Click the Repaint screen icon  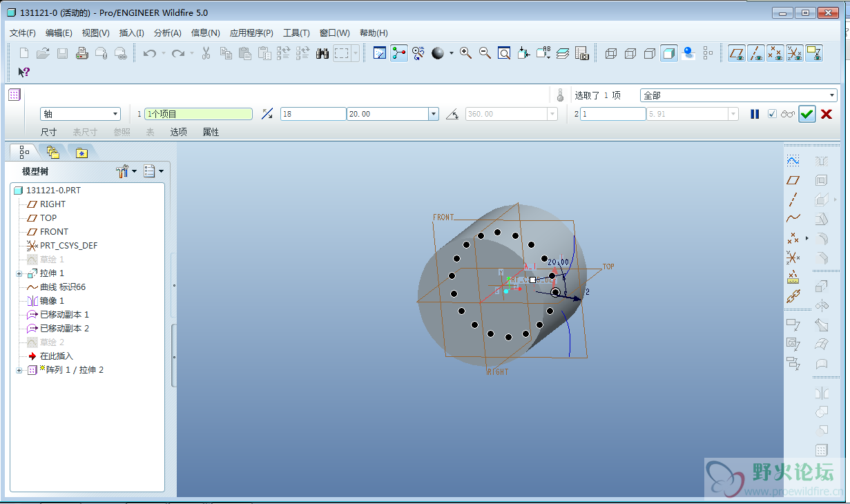(x=379, y=53)
